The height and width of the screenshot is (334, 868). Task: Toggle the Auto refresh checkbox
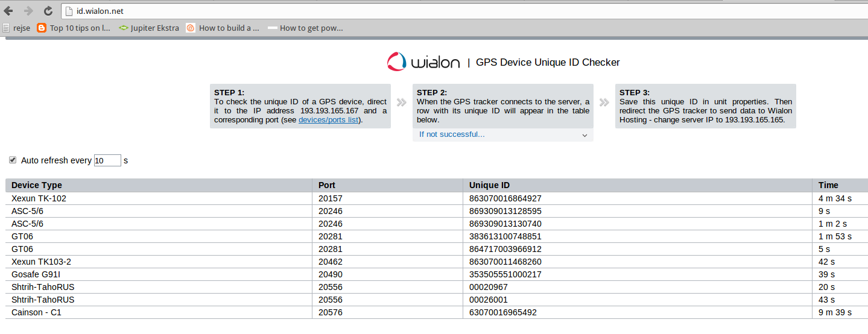click(13, 160)
